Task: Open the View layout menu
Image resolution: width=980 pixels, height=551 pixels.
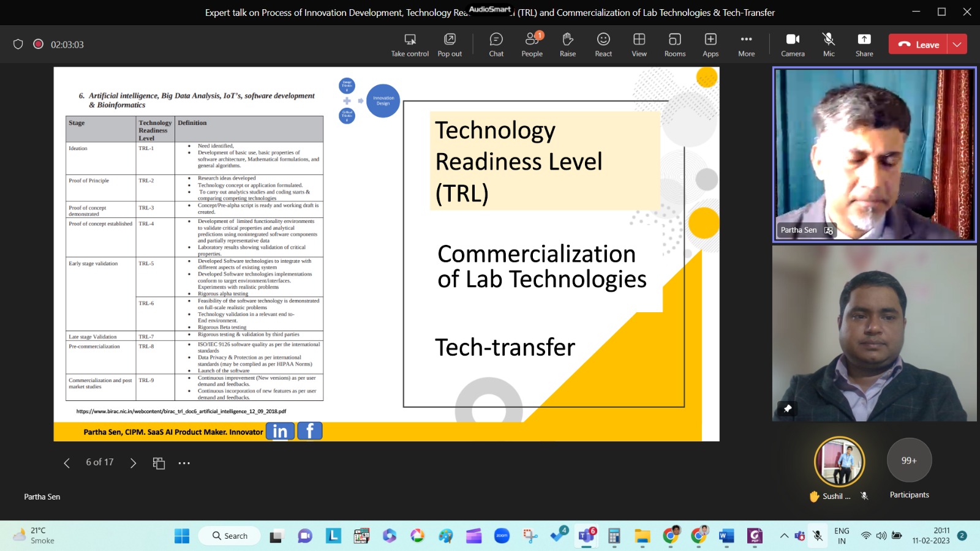Action: (639, 45)
